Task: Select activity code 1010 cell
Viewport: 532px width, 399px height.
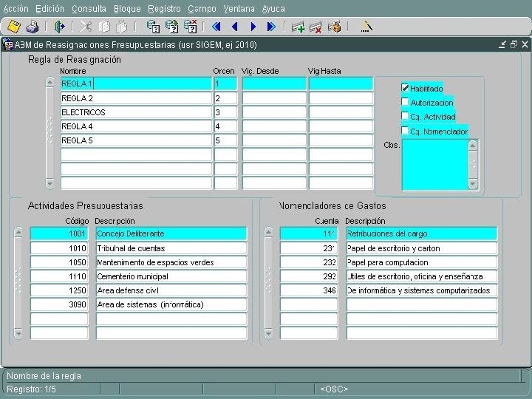Action: 59,248
